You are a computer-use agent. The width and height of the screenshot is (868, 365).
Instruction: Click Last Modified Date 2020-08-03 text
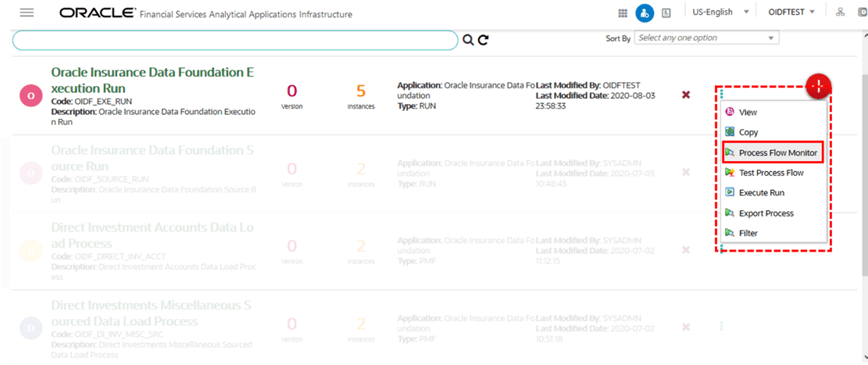[x=595, y=100]
